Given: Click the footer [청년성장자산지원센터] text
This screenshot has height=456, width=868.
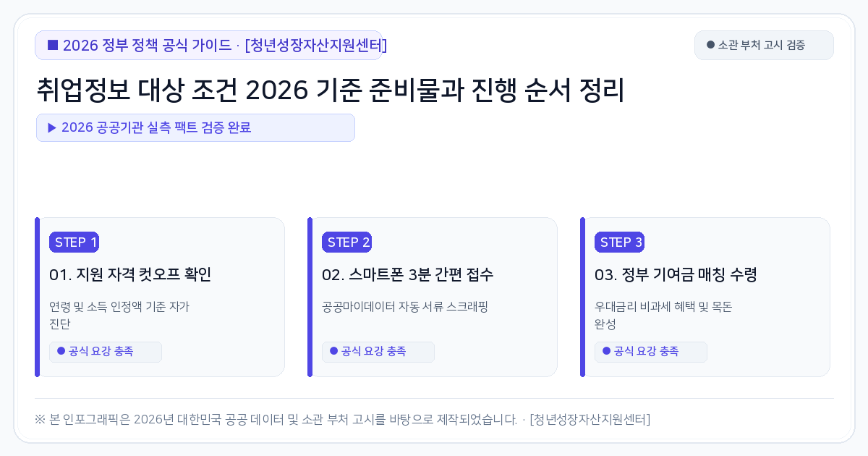Looking at the screenshot, I should (590, 419).
